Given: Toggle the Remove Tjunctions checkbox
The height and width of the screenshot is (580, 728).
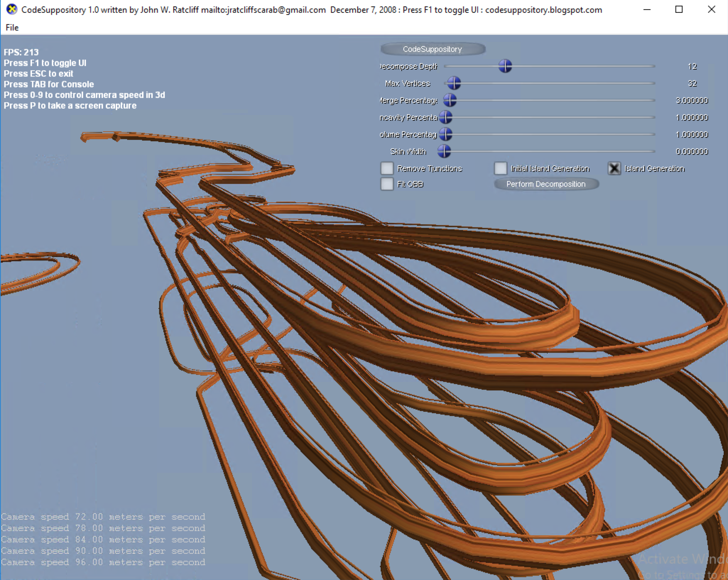Looking at the screenshot, I should [387, 168].
